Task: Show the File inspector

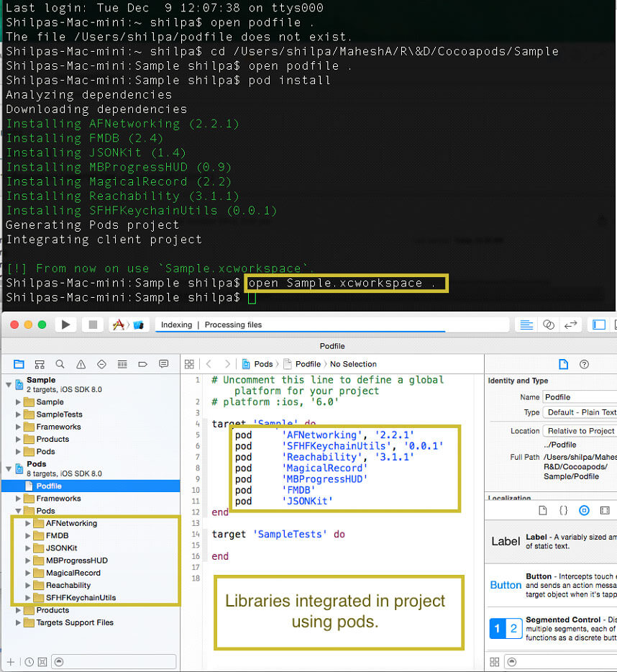Action: (564, 364)
